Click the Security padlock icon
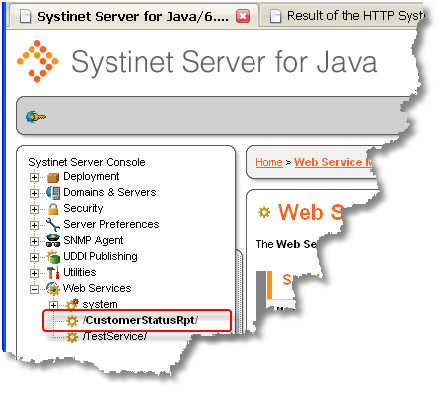 [53, 209]
